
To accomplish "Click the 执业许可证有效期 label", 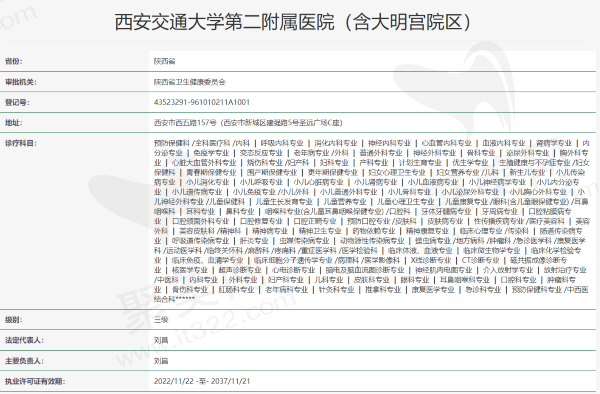I will 34,381.
